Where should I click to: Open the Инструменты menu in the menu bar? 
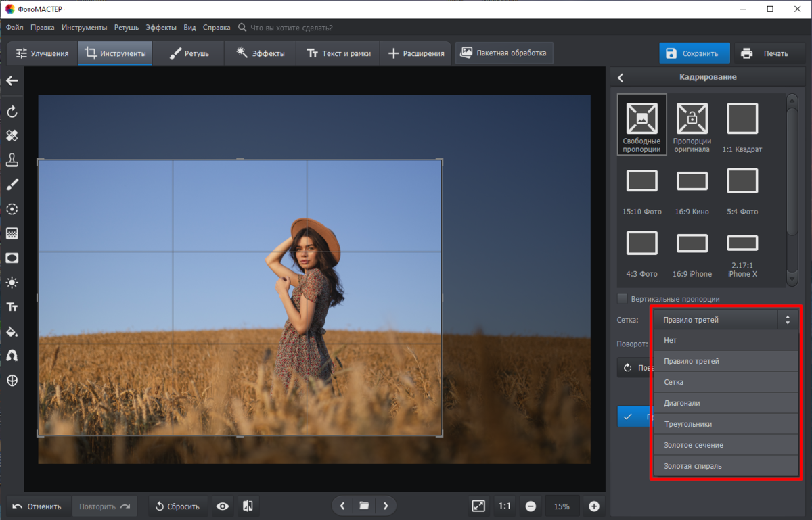click(x=84, y=28)
